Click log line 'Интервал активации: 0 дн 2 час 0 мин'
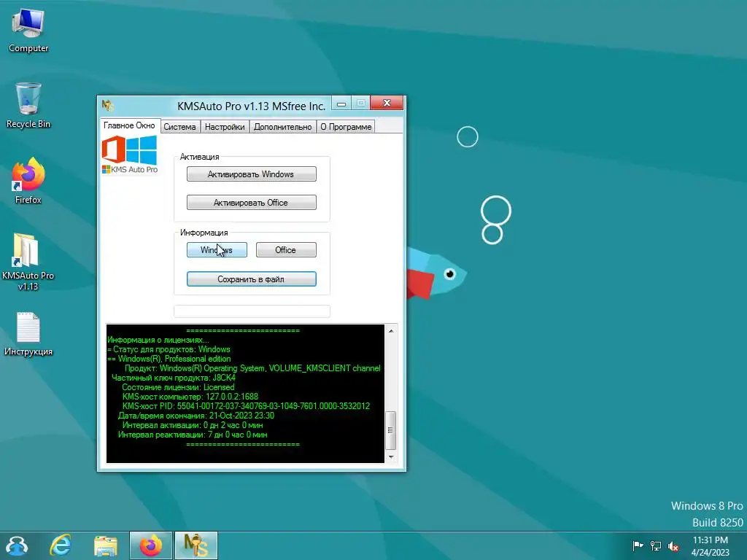 [x=193, y=425]
